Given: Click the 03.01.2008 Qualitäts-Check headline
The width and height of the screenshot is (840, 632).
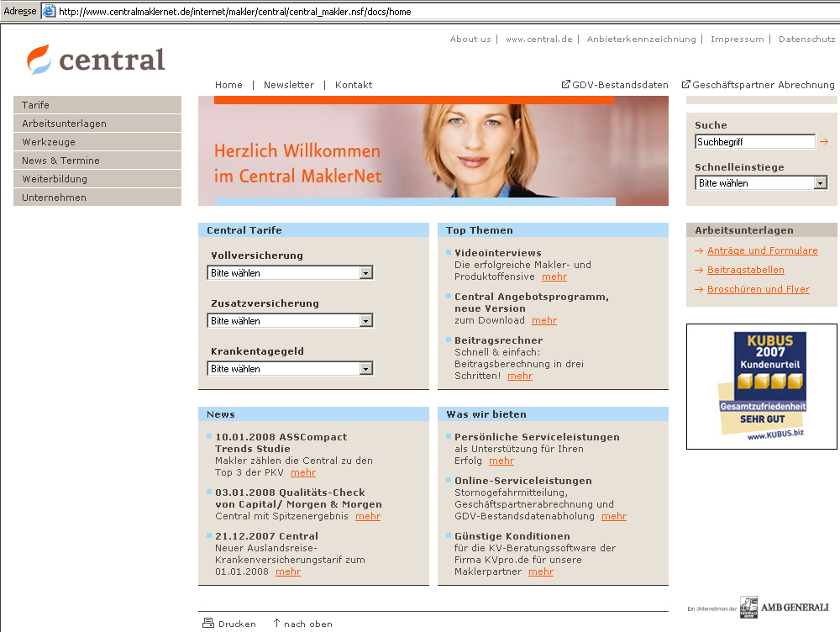Looking at the screenshot, I should pyautogui.click(x=298, y=498).
